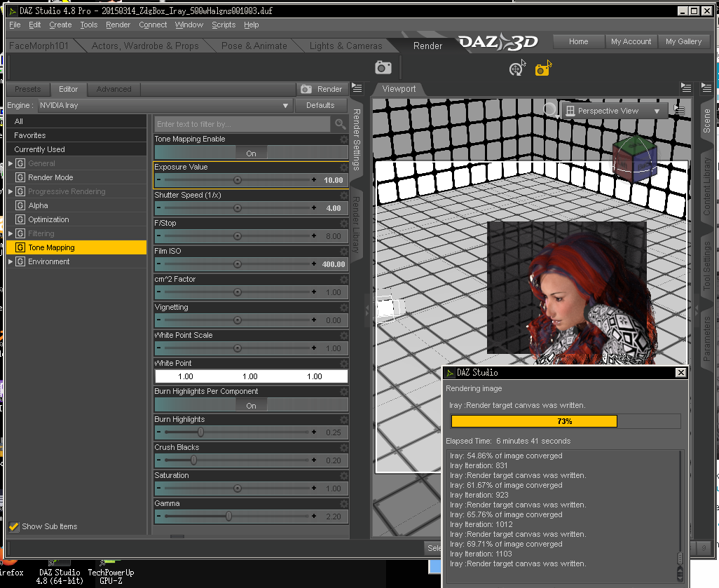Click the viewport draw style sphere icon

pos(549,109)
